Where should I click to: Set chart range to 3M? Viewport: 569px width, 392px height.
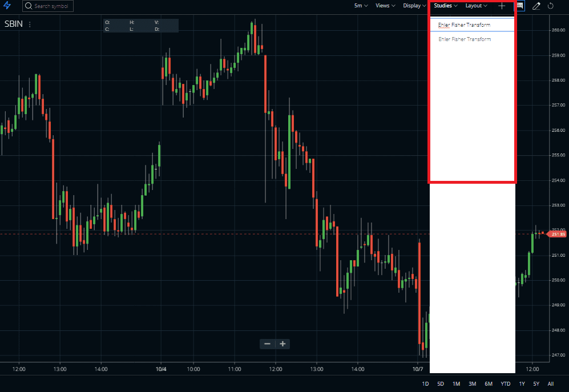[472, 383]
